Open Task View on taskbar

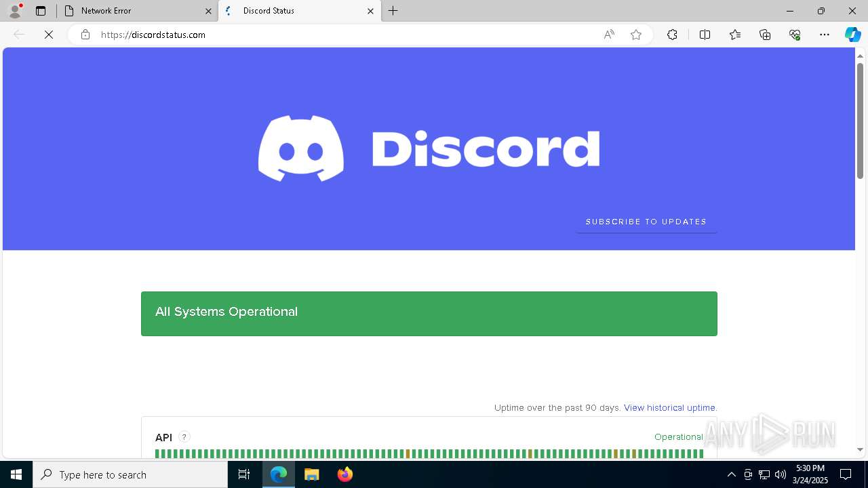(244, 474)
